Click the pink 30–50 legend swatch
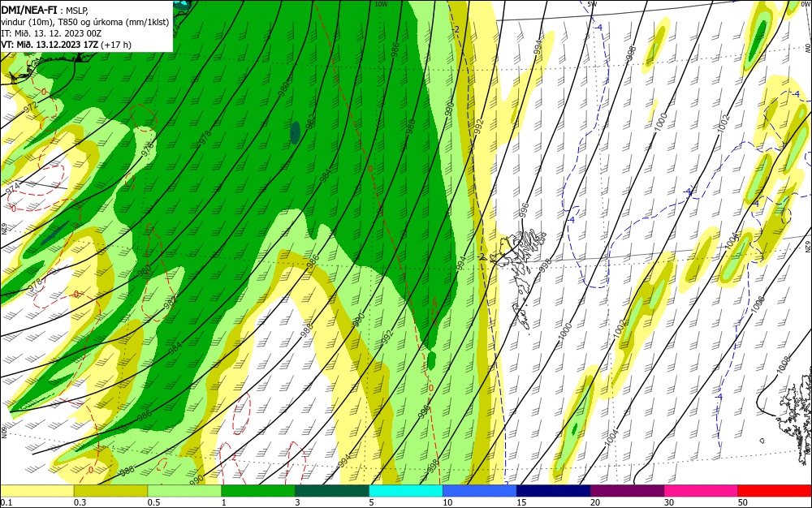Viewport: 812px width, 508px height. 702,491
